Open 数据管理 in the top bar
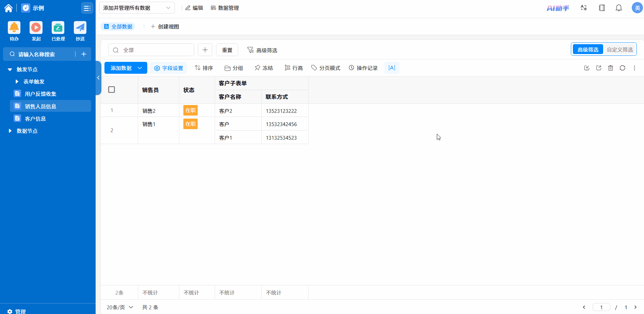Image resolution: width=644 pixels, height=314 pixels. tap(225, 8)
